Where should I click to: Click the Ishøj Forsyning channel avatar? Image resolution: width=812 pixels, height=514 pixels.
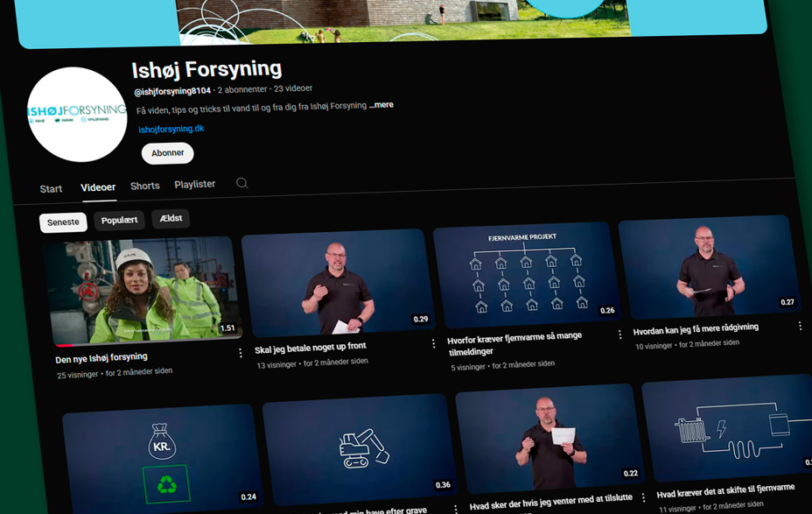tap(77, 115)
